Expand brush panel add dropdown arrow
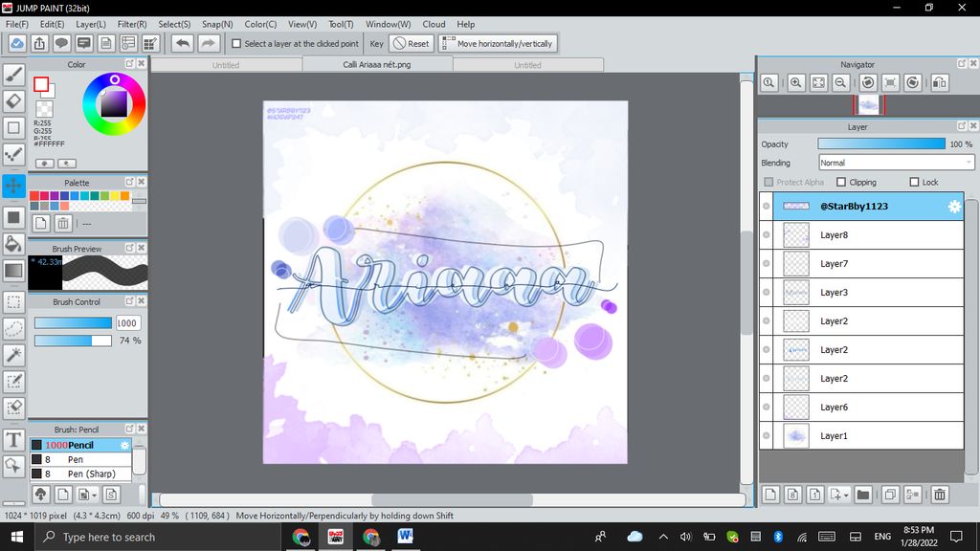Screen dimensions: 980x551 pyautogui.click(x=95, y=496)
